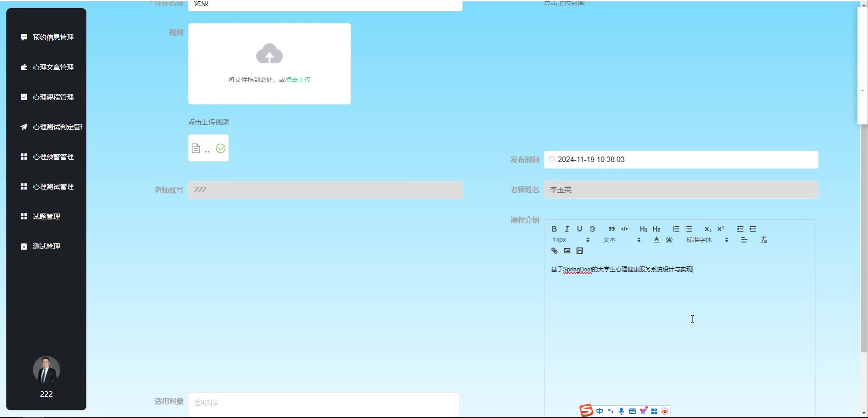Viewport: 868px width, 418px height.
Task: Go to 预约信息管理 in the sidebar
Action: pos(53,38)
